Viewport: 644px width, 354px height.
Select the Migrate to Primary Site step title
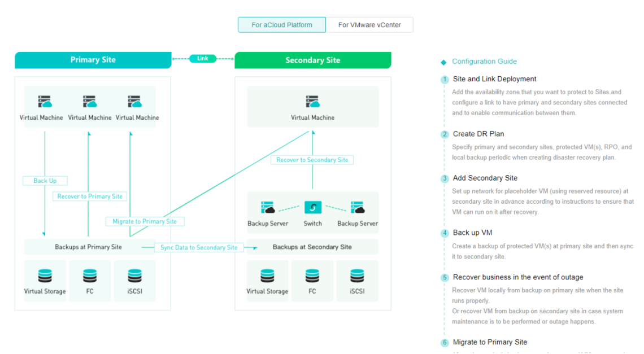(x=490, y=342)
